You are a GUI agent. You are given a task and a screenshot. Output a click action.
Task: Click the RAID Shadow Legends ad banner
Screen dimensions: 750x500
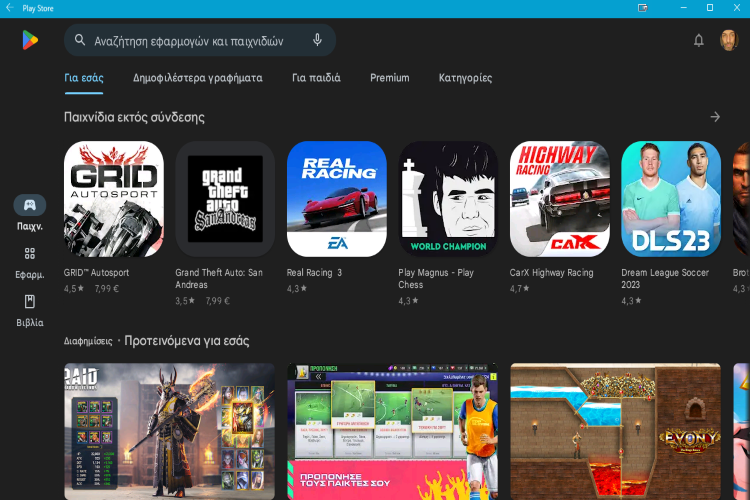(x=169, y=431)
